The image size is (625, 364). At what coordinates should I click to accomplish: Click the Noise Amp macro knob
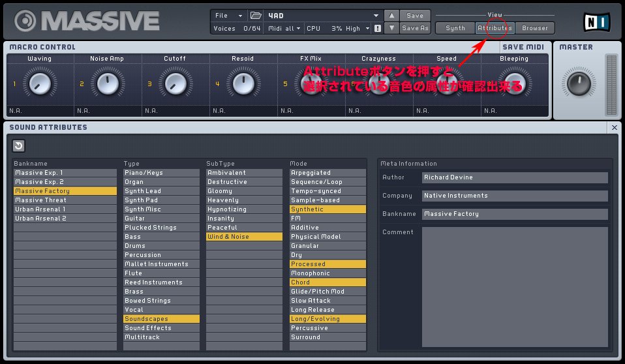pyautogui.click(x=108, y=83)
